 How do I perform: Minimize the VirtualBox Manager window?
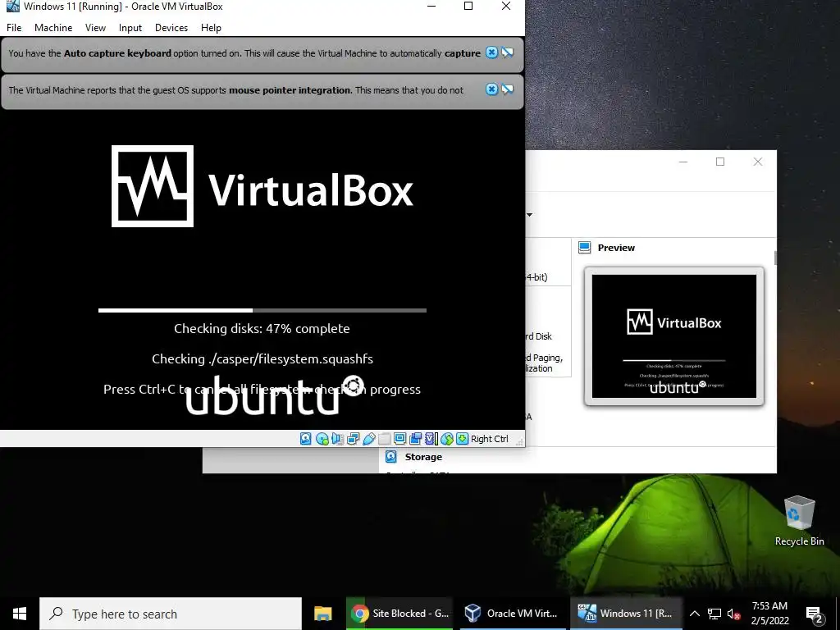[683, 162]
